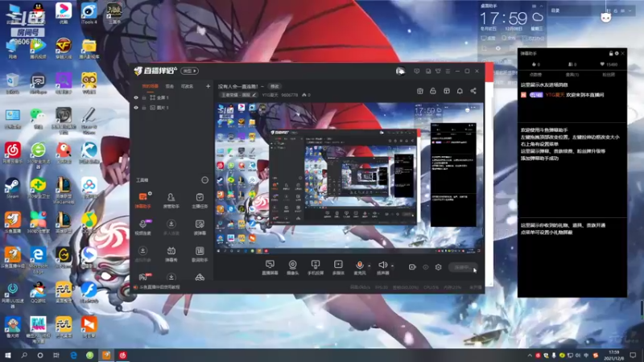Open the Microsoft Edge desktop icon

click(38, 260)
